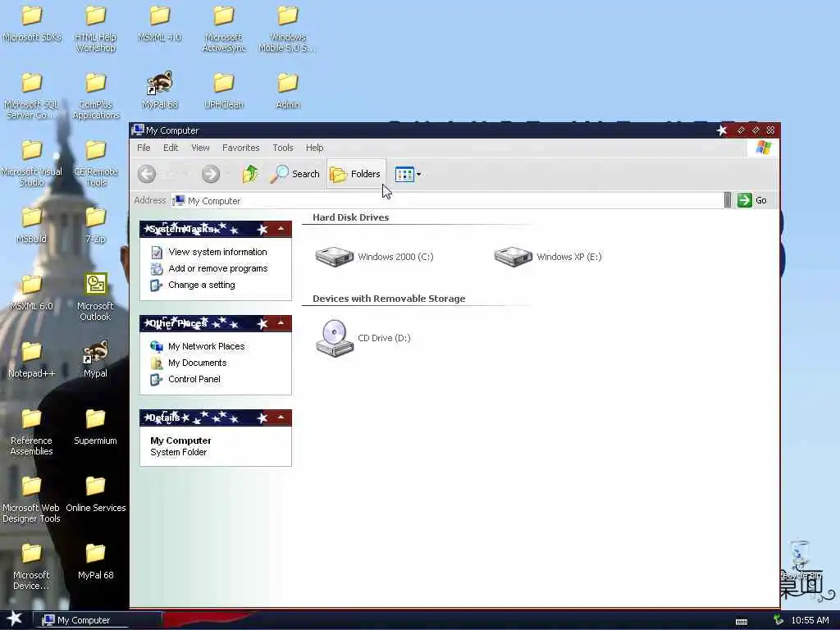The width and height of the screenshot is (840, 630).
Task: Open the Tools menu
Action: click(283, 148)
